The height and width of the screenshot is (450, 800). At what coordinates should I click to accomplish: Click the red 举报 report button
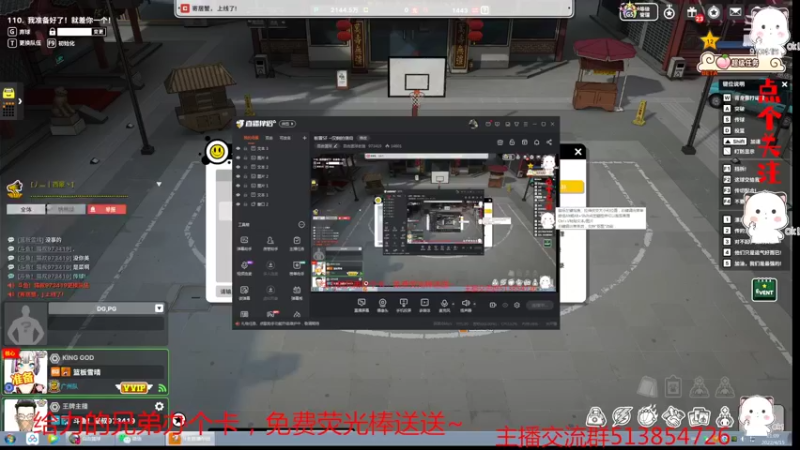coord(107,209)
